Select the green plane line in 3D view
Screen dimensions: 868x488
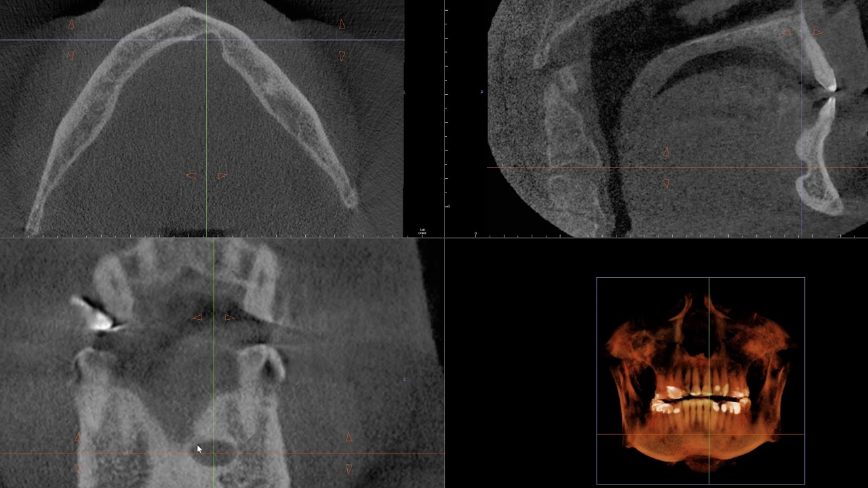709,381
